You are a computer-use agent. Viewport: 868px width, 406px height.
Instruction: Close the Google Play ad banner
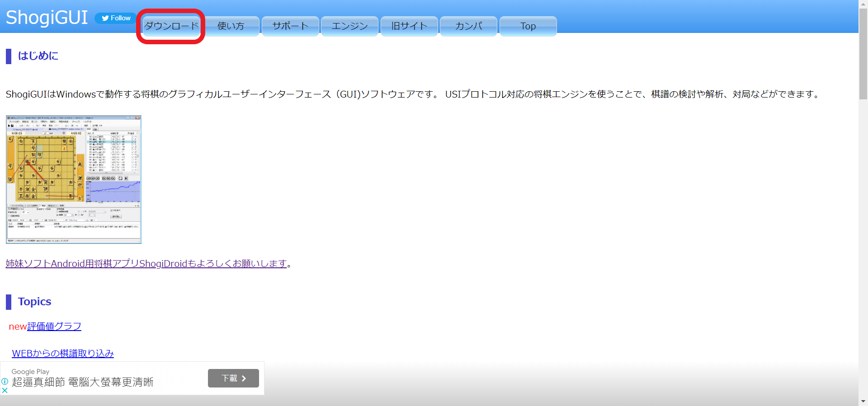(x=5, y=390)
